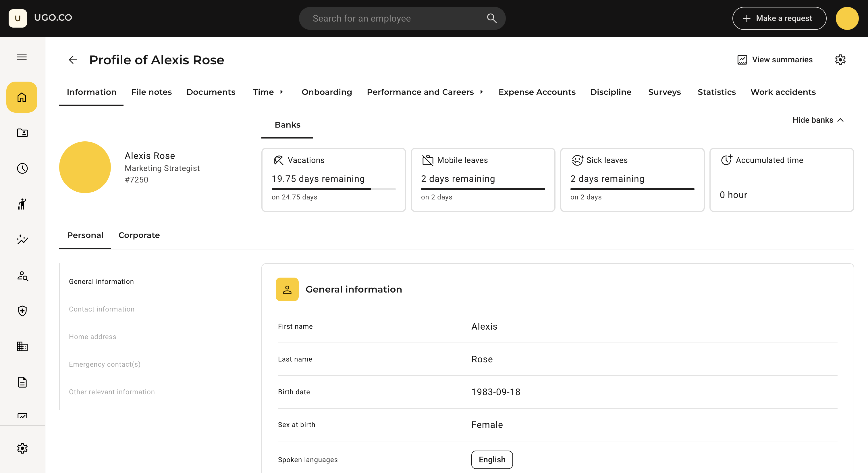Image resolution: width=868 pixels, height=473 pixels.
Task: Click the employee folder sidebar icon
Action: [x=22, y=133]
